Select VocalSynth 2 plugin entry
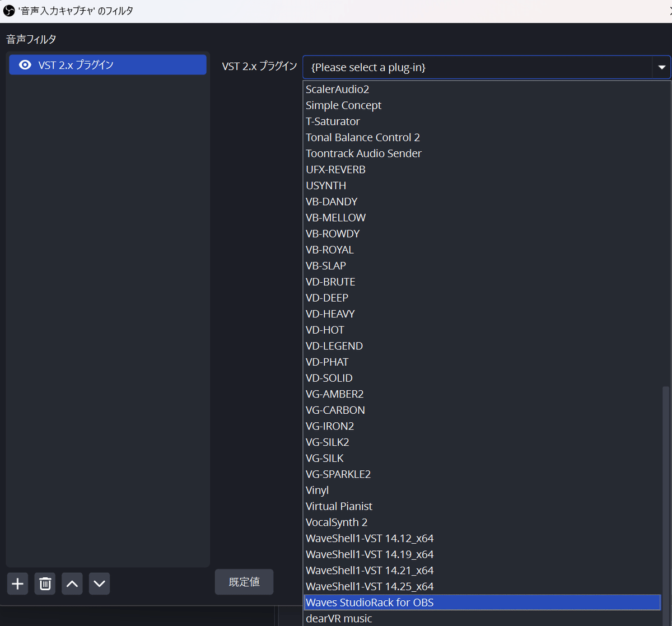The width and height of the screenshot is (672, 626). click(x=482, y=522)
